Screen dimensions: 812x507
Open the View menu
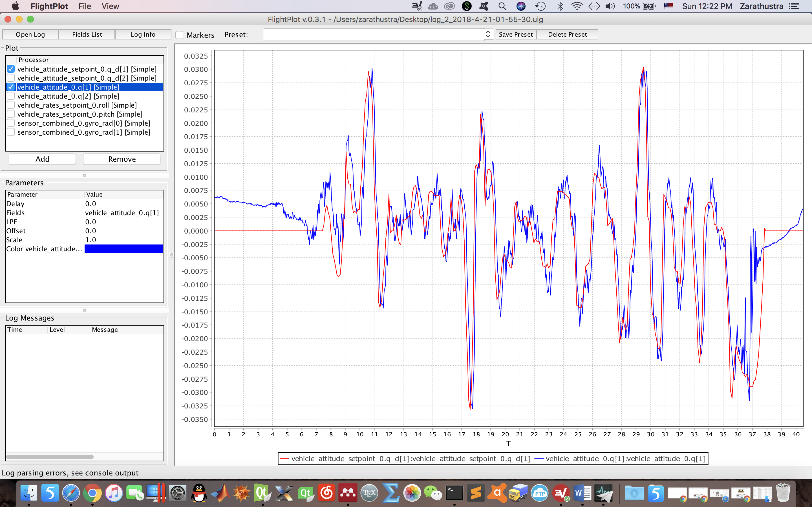110,6
